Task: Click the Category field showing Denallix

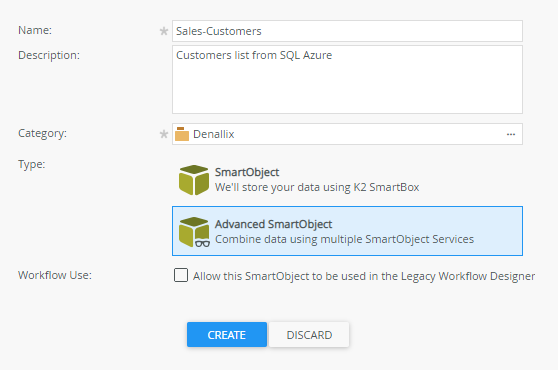Action: [x=347, y=134]
